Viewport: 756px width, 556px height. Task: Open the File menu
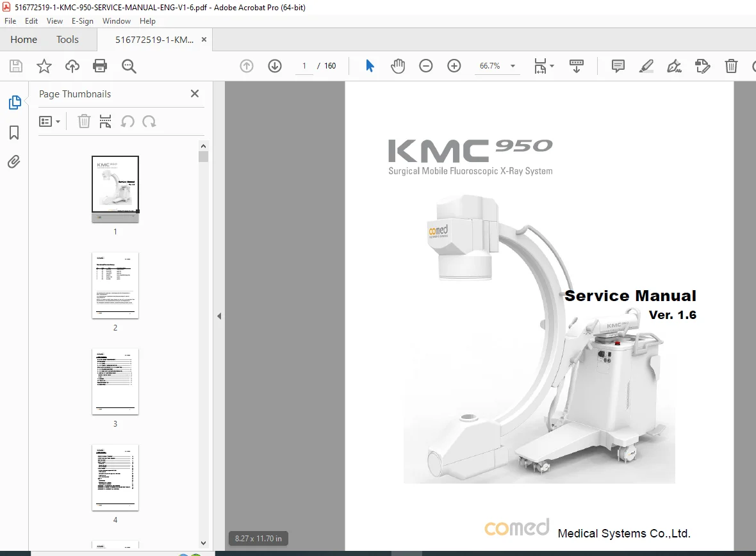coord(10,21)
